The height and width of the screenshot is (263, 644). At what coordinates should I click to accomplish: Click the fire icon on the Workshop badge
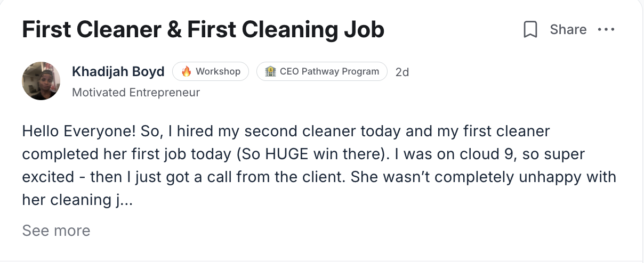tap(186, 71)
